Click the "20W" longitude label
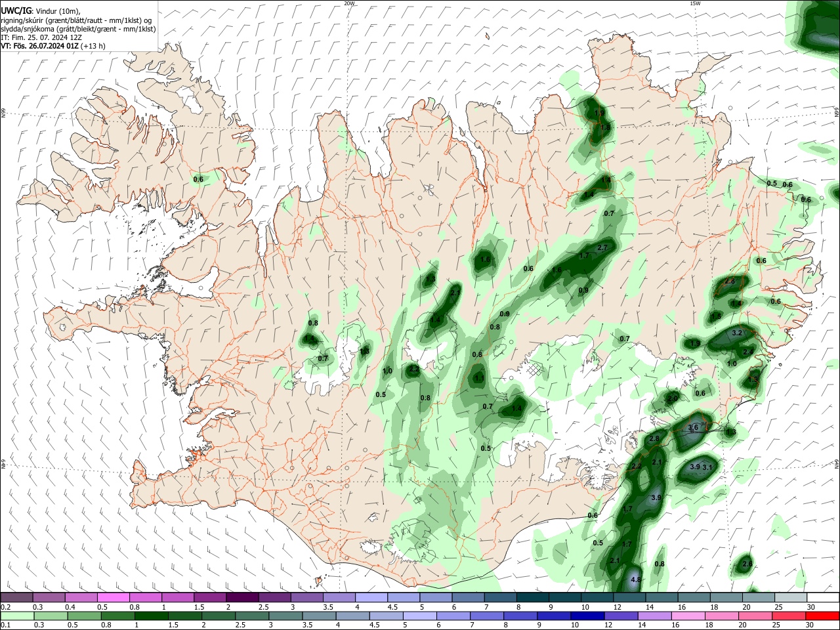 coord(349,3)
